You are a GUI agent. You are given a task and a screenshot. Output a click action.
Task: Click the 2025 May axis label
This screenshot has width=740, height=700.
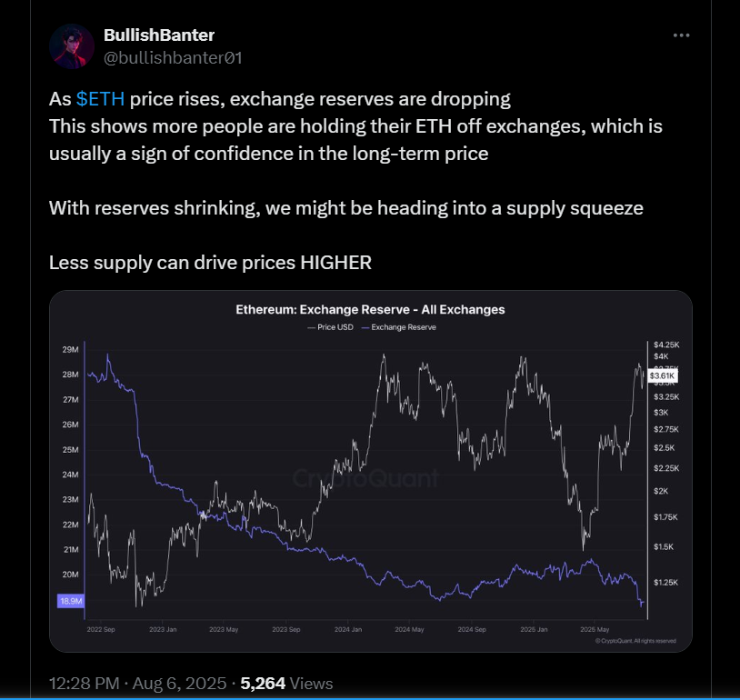595,629
